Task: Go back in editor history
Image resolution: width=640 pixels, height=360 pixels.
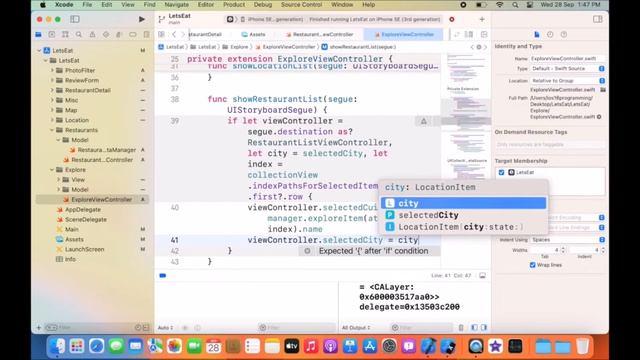Action: click(x=174, y=35)
